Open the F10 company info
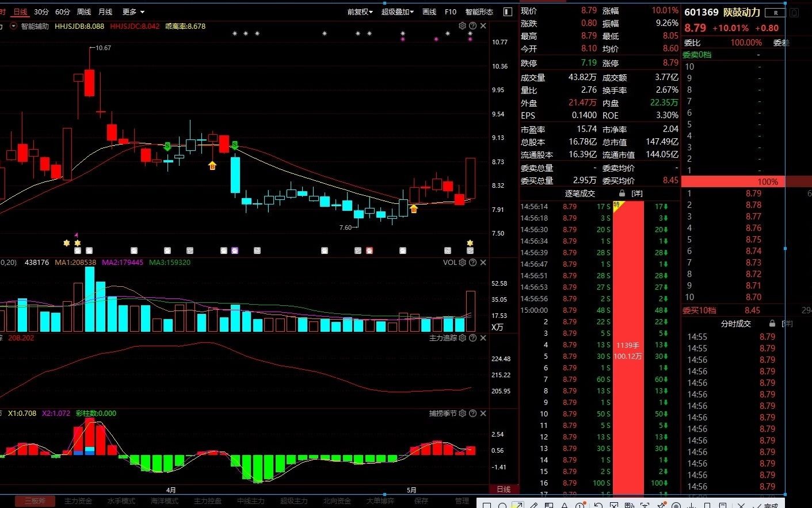Image resolution: width=812 pixels, height=508 pixels. 451,12
